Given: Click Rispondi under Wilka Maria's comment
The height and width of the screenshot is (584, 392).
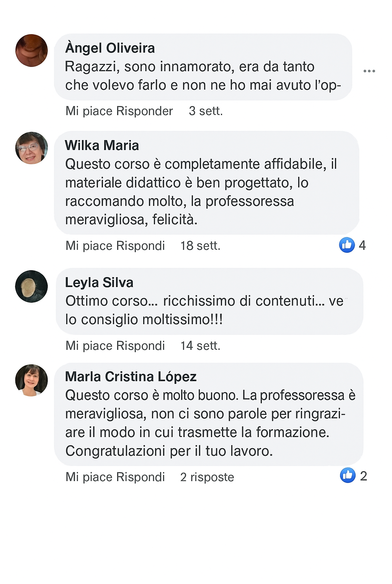Looking at the screenshot, I should (140, 246).
